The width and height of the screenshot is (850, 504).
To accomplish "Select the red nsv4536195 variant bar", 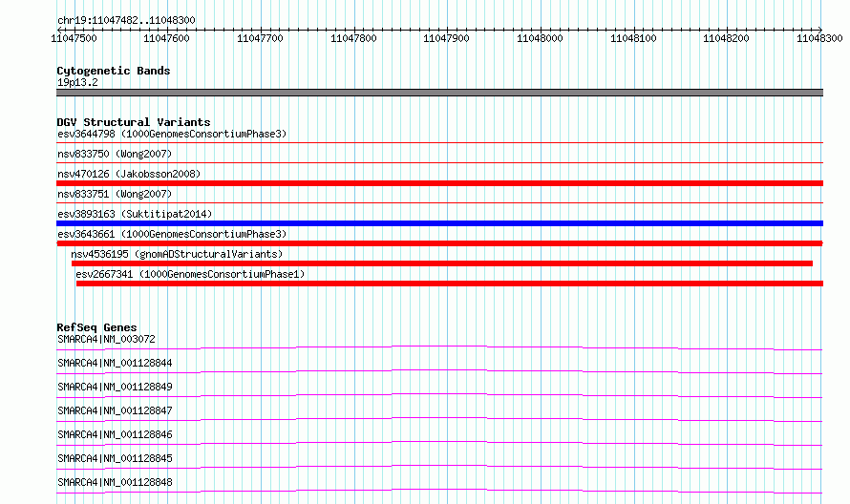I will click(x=442, y=263).
